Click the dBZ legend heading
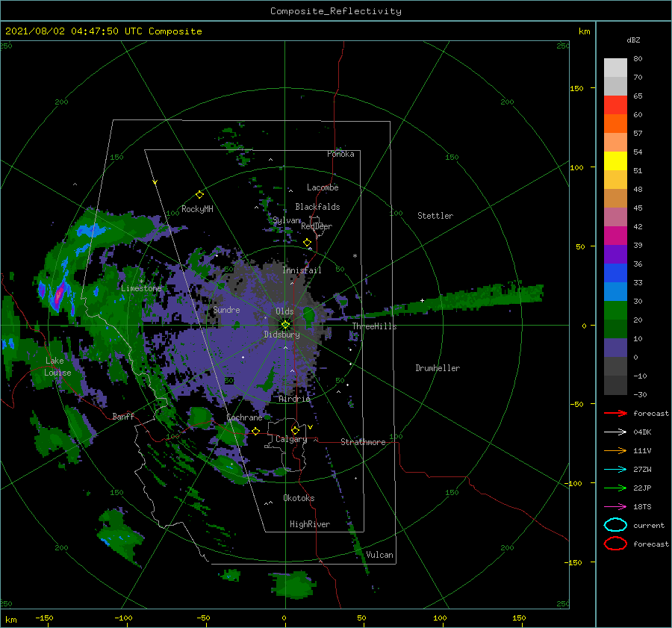This screenshot has height=628, width=672. [633, 40]
